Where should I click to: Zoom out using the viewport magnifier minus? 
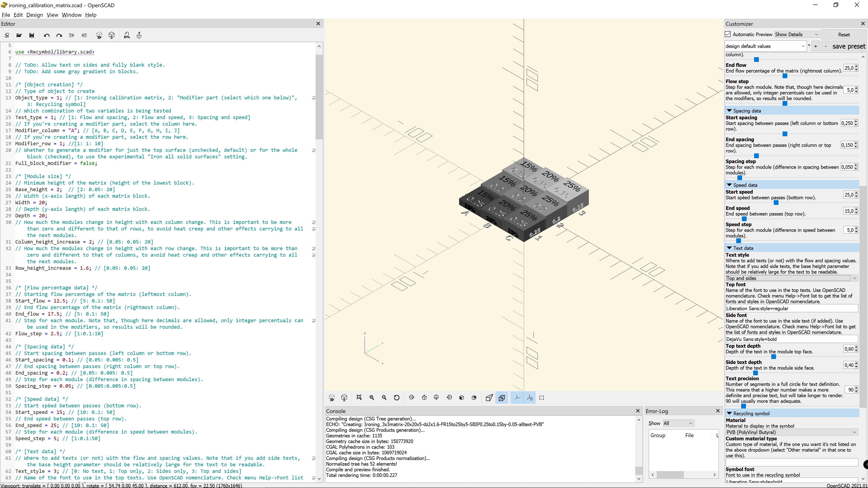click(x=384, y=398)
